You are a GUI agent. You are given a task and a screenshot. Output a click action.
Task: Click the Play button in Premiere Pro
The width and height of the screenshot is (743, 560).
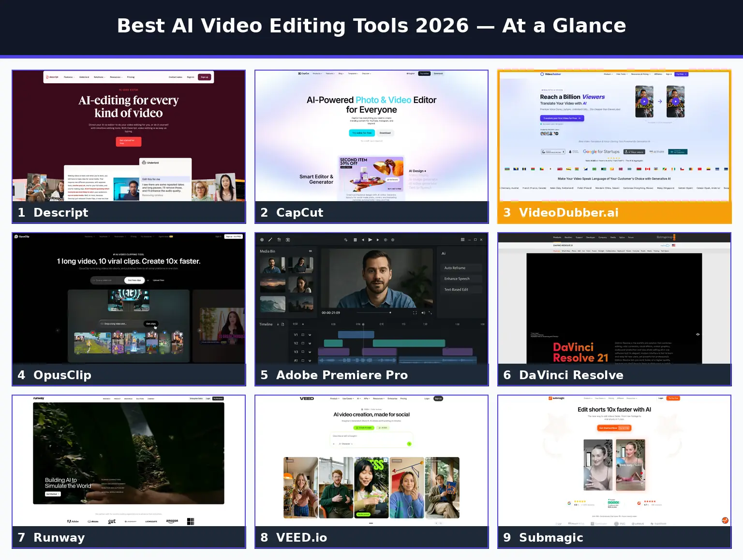(x=370, y=240)
